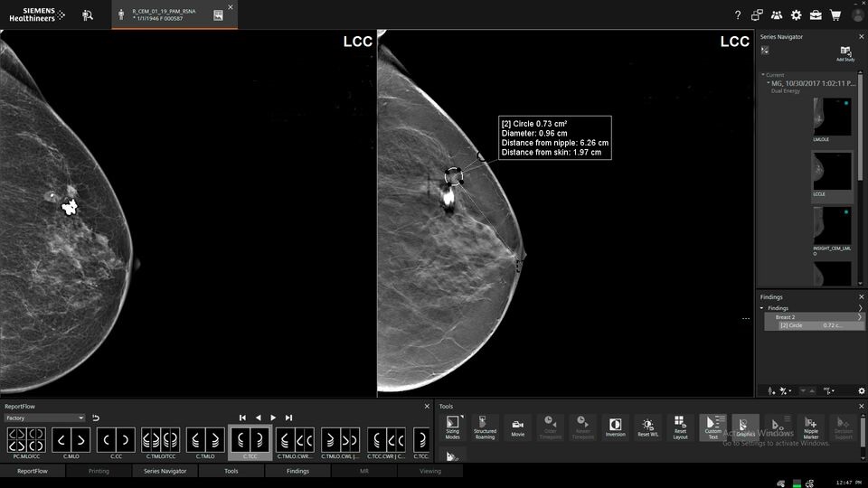Collapse the Current study tree node

[x=763, y=75]
